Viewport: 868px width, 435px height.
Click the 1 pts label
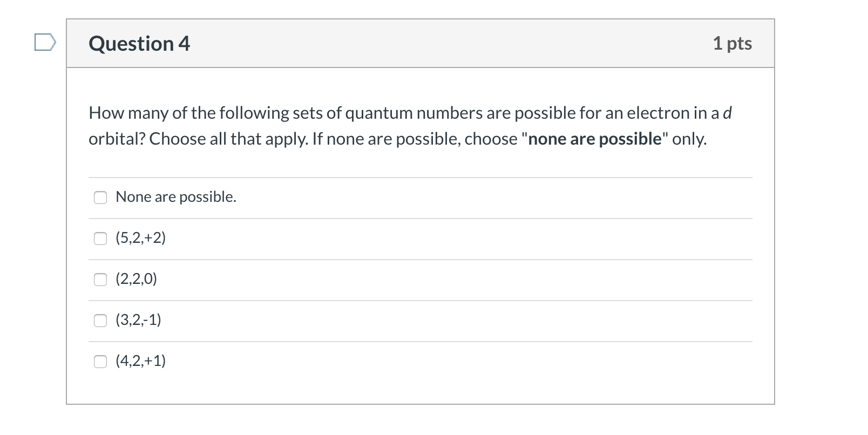(x=733, y=43)
